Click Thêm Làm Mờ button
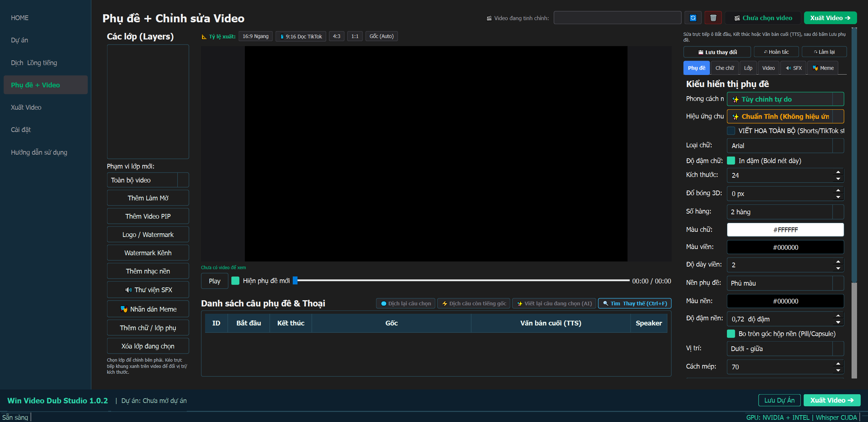This screenshot has width=868, height=422. tap(148, 198)
